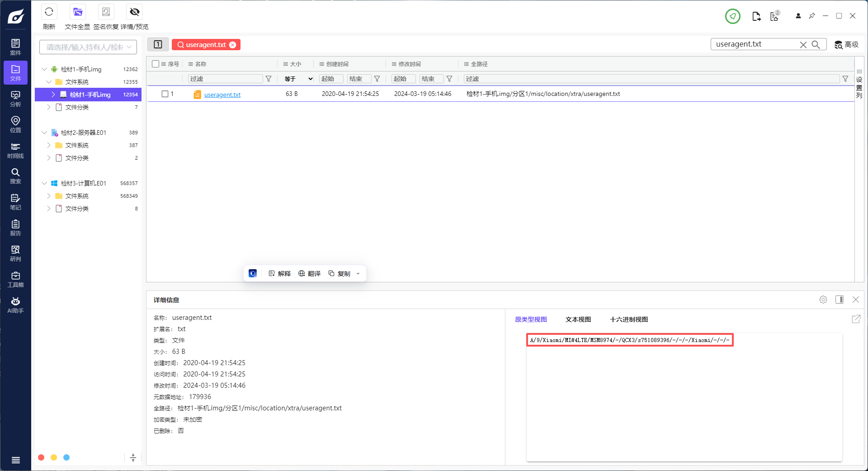Click 解释 on the floating toolbar
Viewport: 868px width, 471px height.
tap(280, 273)
